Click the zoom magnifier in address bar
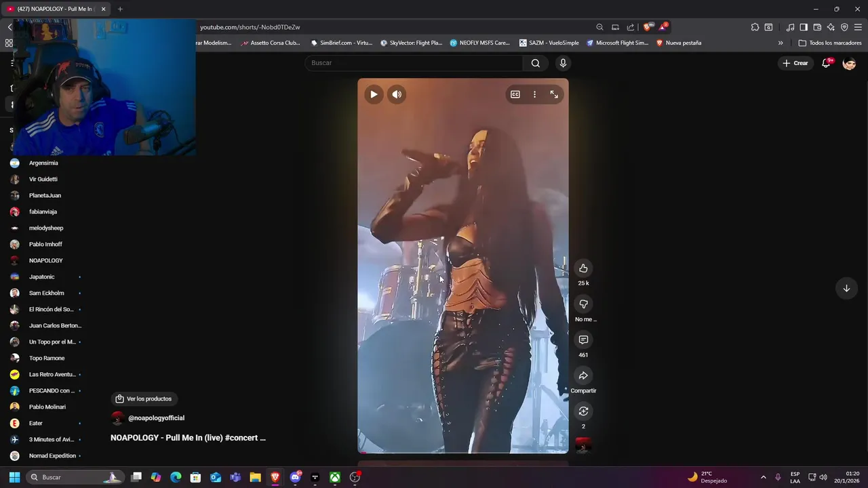Viewport: 868px width, 488px height. tap(599, 27)
